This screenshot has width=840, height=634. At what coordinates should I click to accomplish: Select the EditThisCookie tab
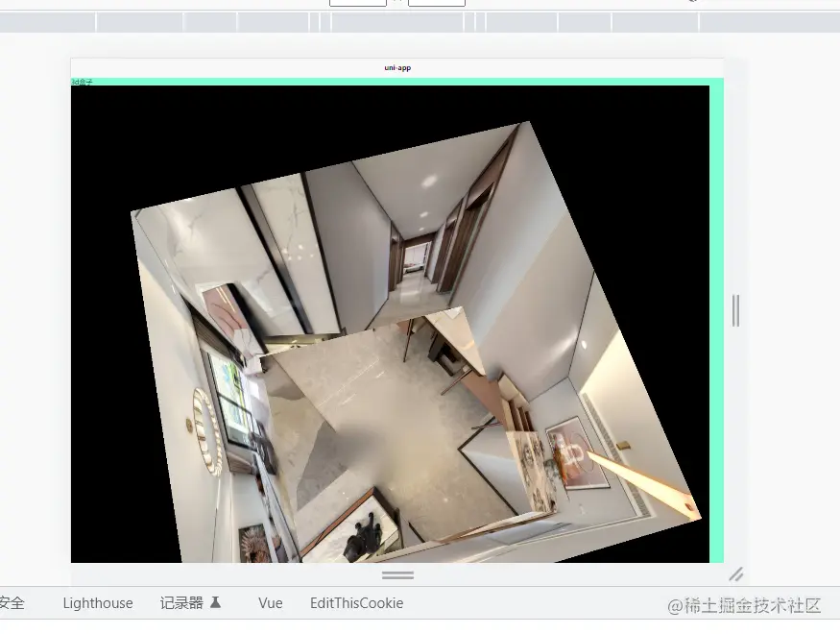(356, 603)
